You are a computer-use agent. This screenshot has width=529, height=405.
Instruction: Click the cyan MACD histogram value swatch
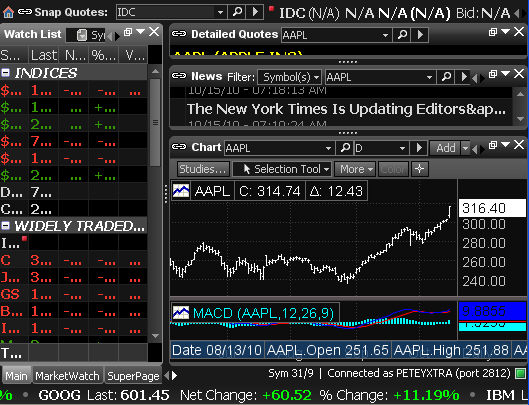point(492,326)
